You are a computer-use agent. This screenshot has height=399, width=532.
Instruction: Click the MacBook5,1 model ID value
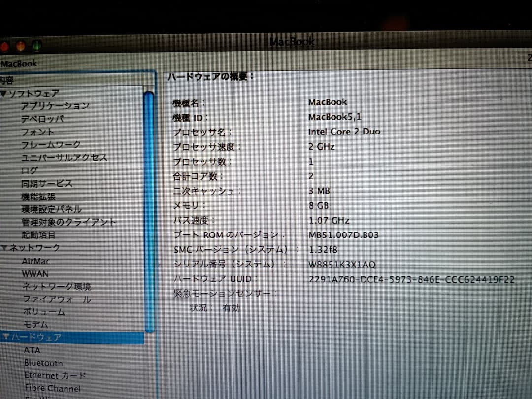click(334, 117)
